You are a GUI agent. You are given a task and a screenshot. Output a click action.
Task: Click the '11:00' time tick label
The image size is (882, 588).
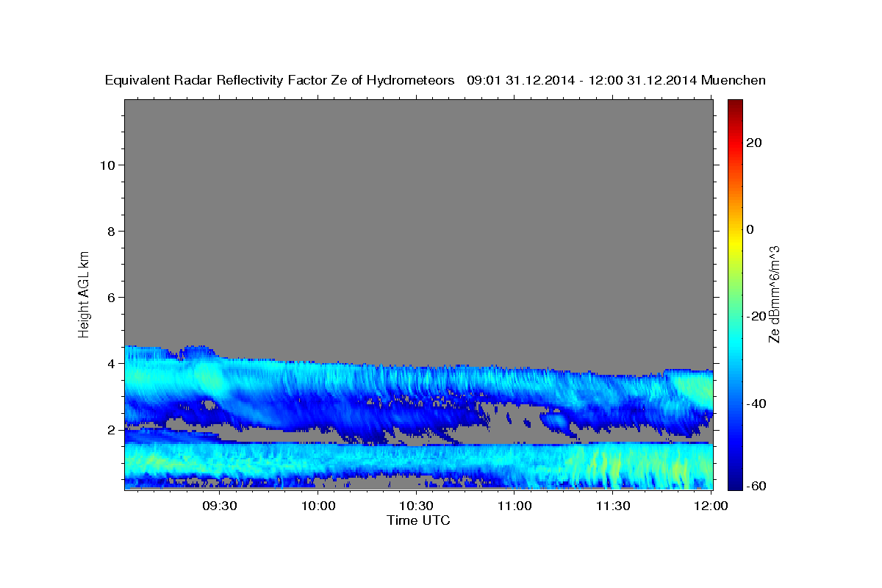click(514, 506)
